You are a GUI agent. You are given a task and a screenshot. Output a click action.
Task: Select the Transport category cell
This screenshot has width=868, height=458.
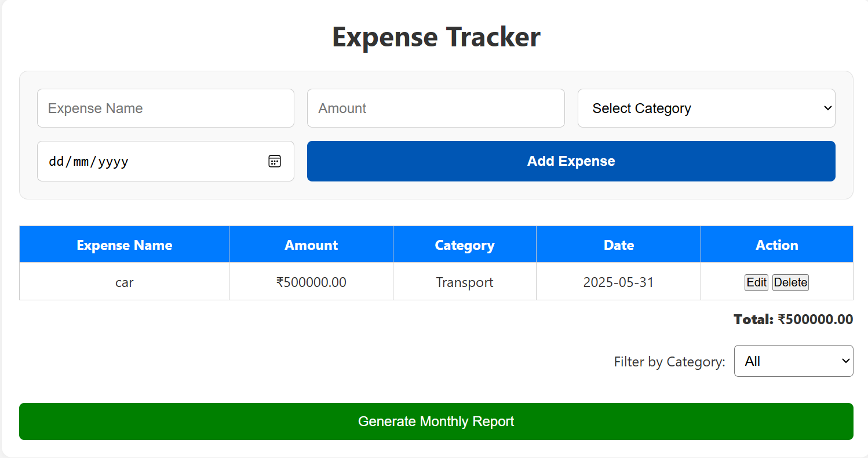[x=465, y=282]
